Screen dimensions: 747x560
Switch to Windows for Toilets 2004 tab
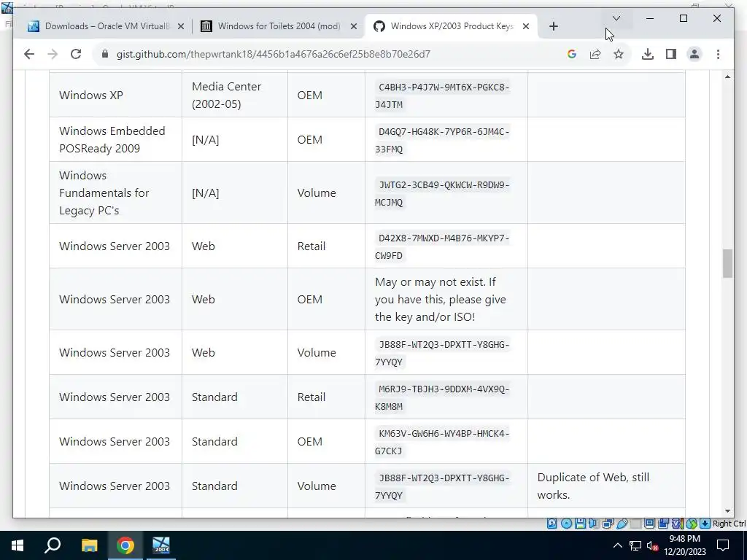279,26
